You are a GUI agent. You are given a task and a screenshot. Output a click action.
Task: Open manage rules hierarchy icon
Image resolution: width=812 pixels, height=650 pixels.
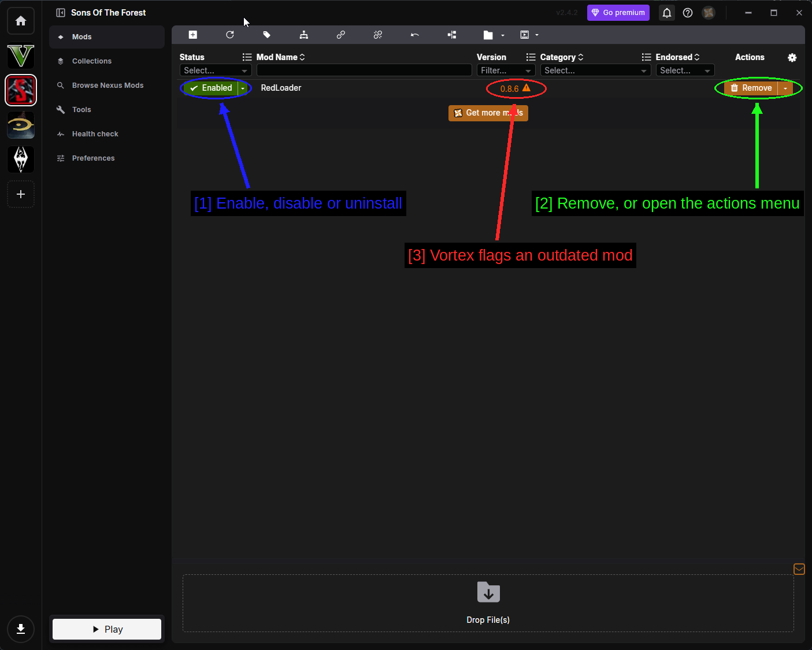point(304,35)
